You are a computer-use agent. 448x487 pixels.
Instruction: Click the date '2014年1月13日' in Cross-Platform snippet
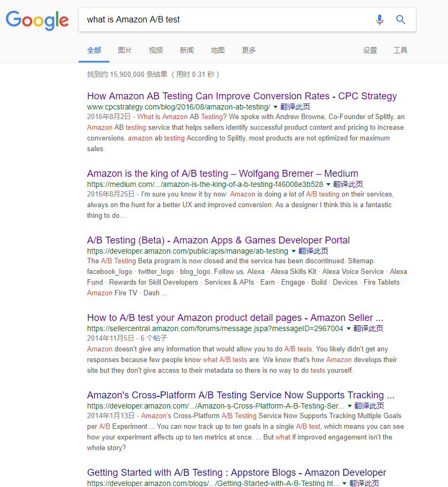pos(111,415)
